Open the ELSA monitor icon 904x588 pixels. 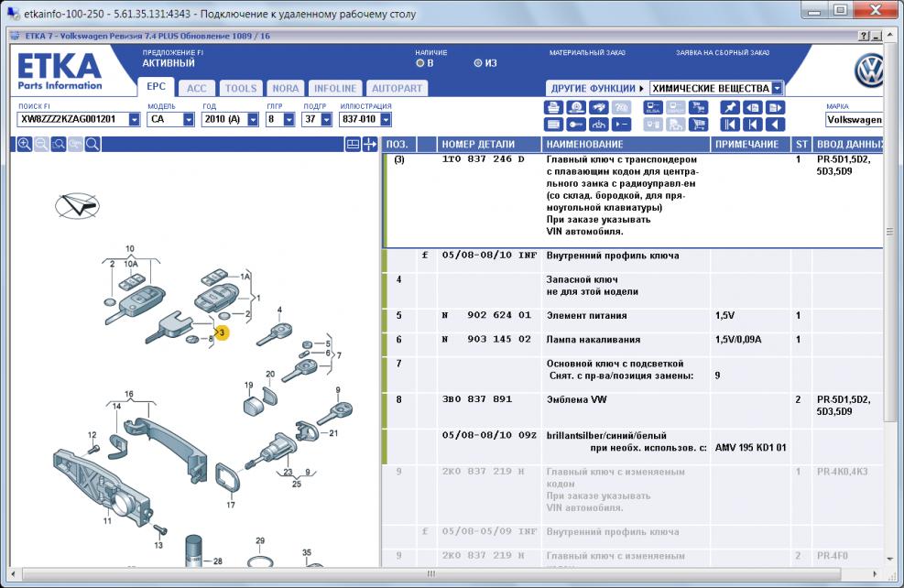(653, 107)
